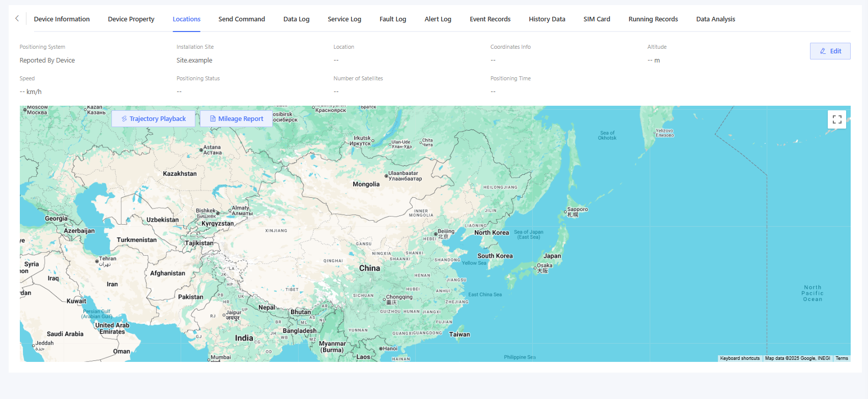Toggle fullscreen map view

tap(836, 119)
